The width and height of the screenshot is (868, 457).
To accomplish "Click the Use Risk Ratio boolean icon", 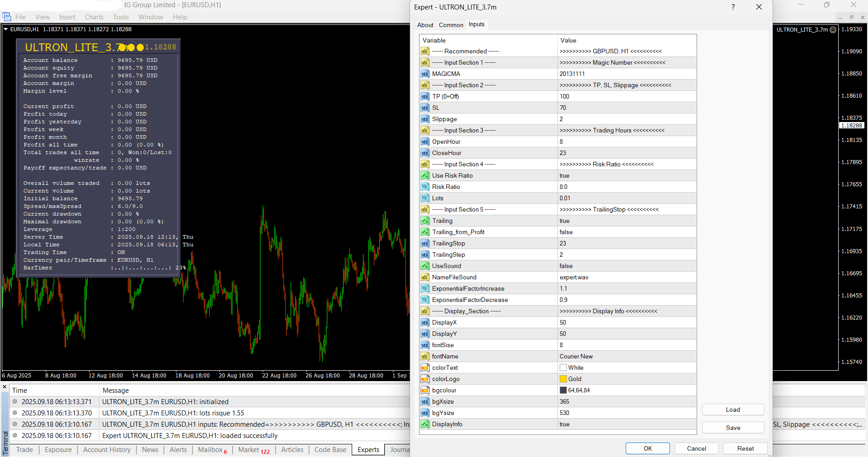I will click(x=425, y=175).
